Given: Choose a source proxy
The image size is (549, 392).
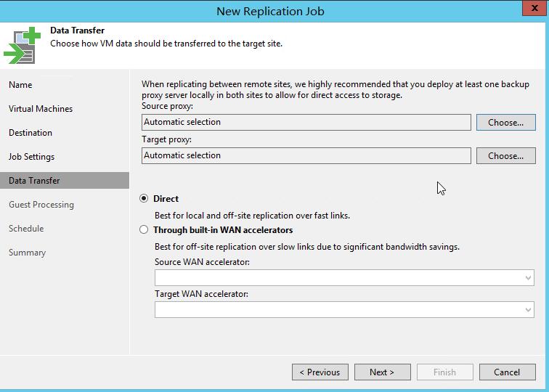Looking at the screenshot, I should 505,122.
